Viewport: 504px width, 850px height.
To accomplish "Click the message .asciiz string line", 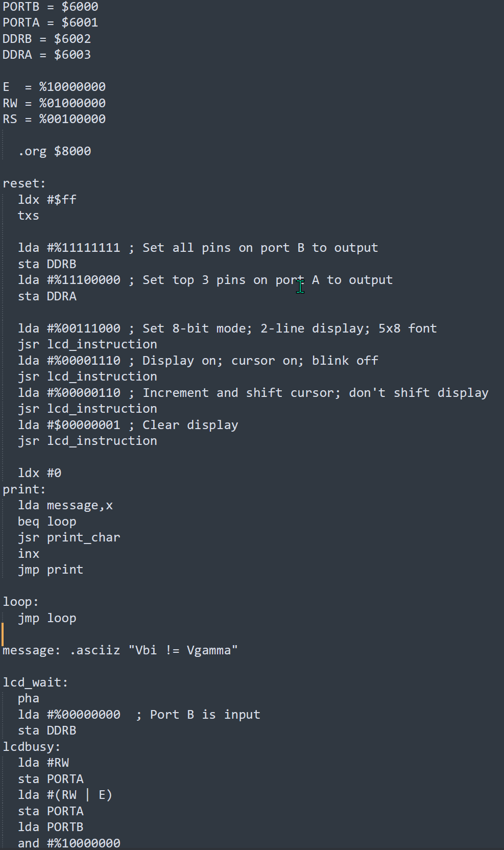I will pos(120,650).
